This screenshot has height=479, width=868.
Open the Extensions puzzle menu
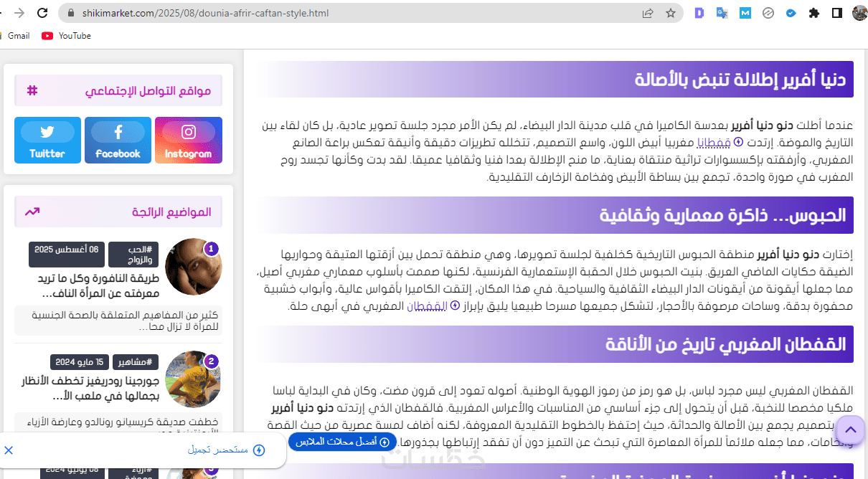(814, 13)
